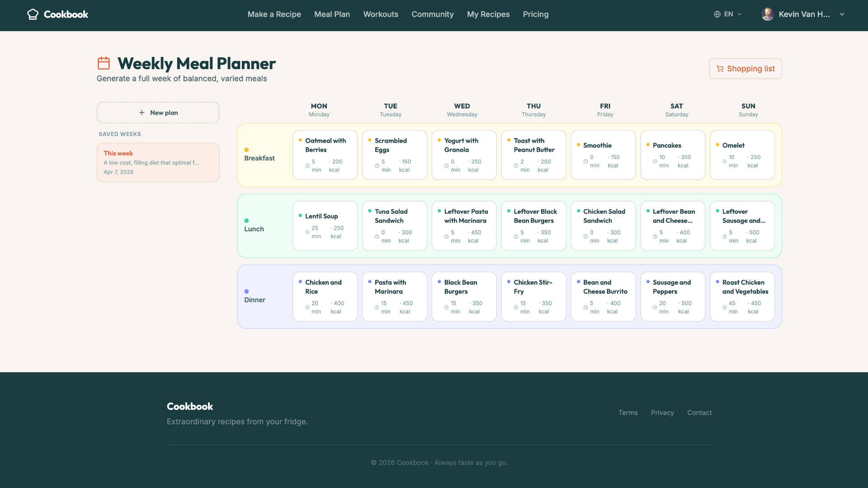
Task: Open Make a Recipe menu item
Action: click(274, 14)
